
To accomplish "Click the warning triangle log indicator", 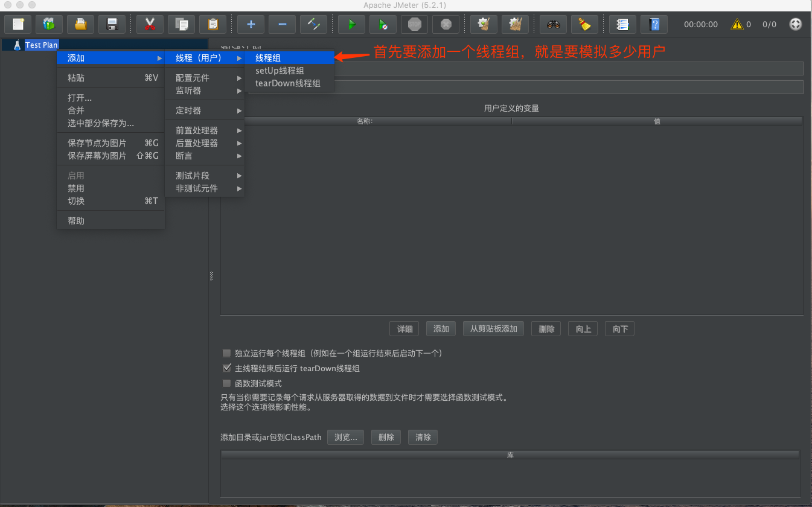I will click(737, 25).
